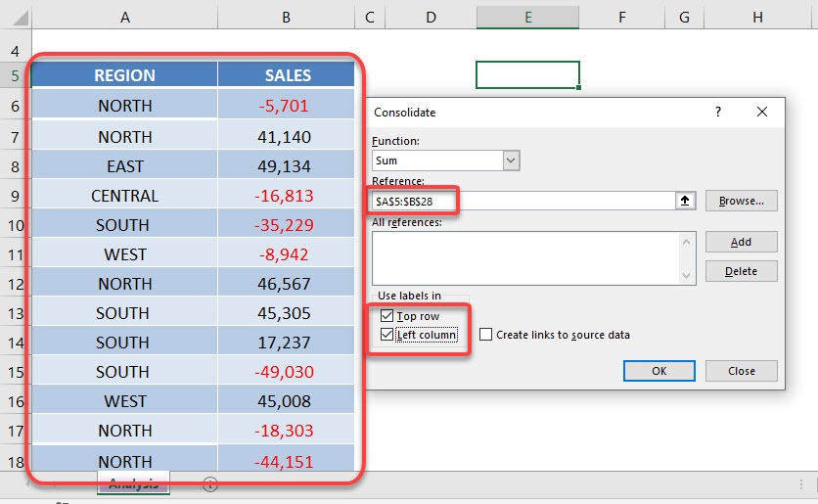The image size is (818, 504).
Task: Select column E header
Action: click(x=528, y=18)
